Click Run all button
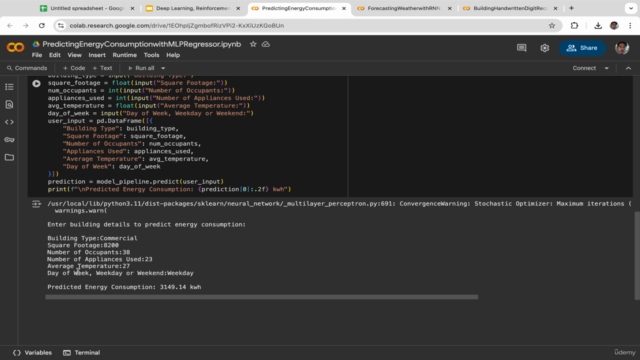This screenshot has height=360, width=640. [141, 68]
